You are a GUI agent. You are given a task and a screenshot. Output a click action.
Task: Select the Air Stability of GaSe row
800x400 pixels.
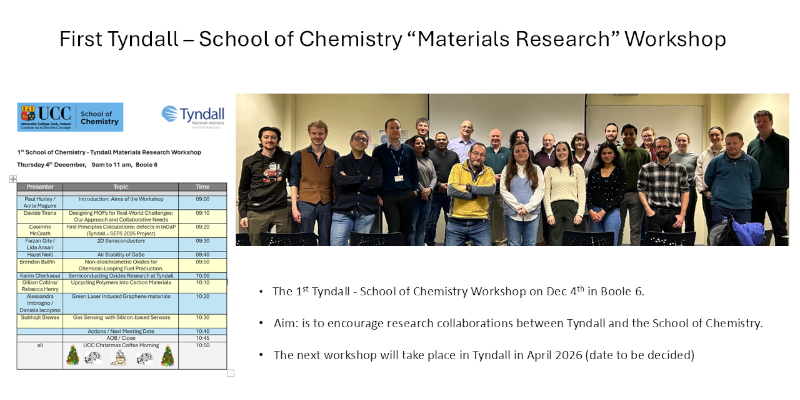tap(120, 254)
